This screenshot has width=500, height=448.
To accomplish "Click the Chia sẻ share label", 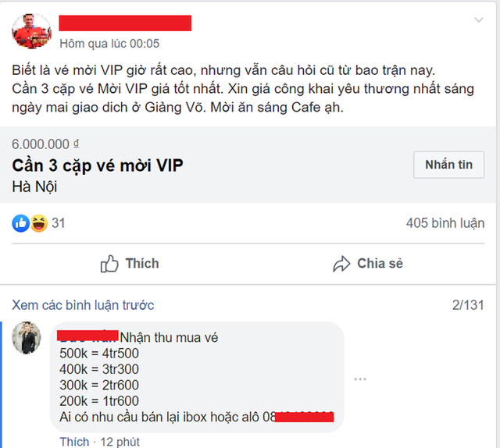I will 380,264.
